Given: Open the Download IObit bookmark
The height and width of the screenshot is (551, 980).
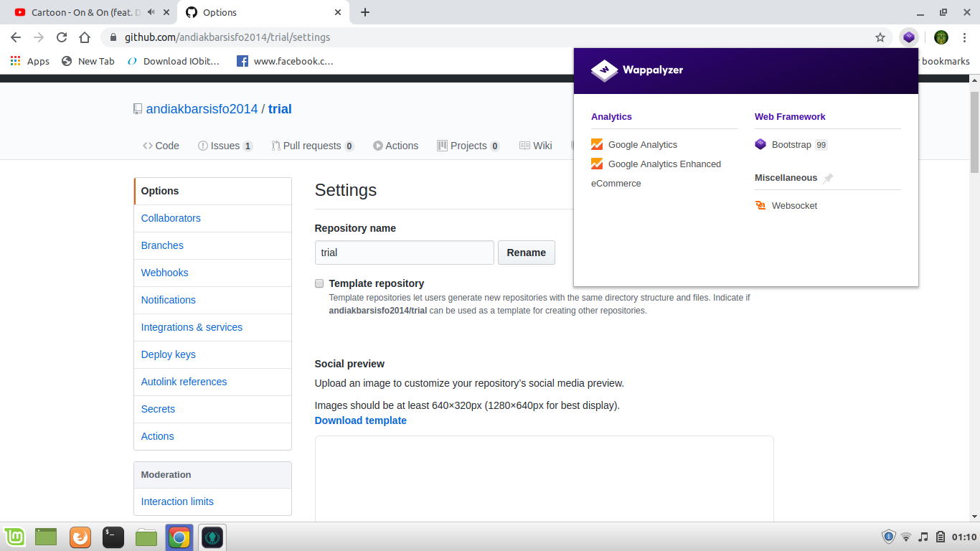Looking at the screenshot, I should point(174,61).
